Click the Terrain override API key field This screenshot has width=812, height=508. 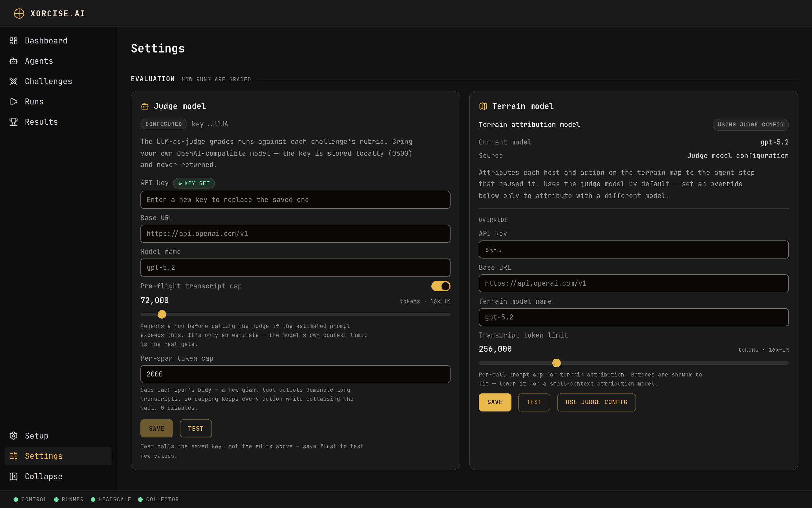[x=634, y=250]
